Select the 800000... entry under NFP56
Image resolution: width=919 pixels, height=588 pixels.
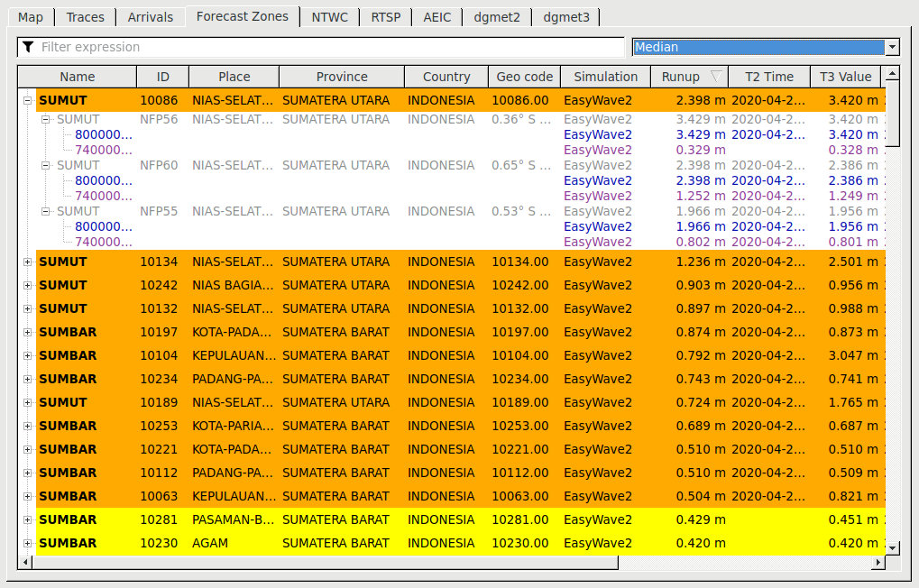pos(104,135)
